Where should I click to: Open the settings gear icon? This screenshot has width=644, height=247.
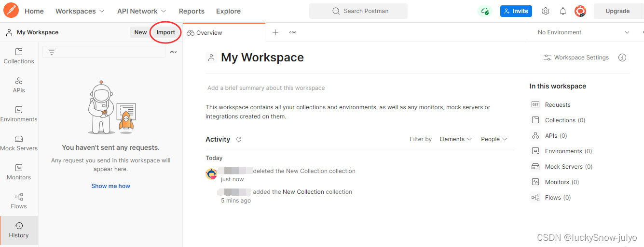tap(546, 11)
